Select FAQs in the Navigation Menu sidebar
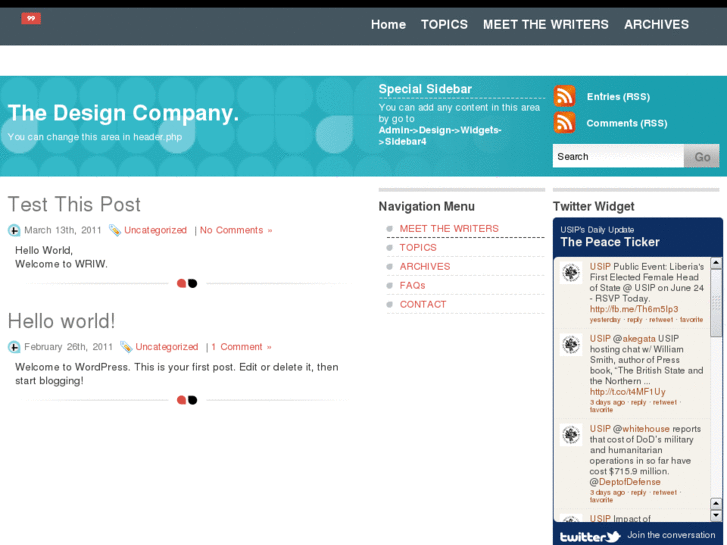 tap(412, 286)
